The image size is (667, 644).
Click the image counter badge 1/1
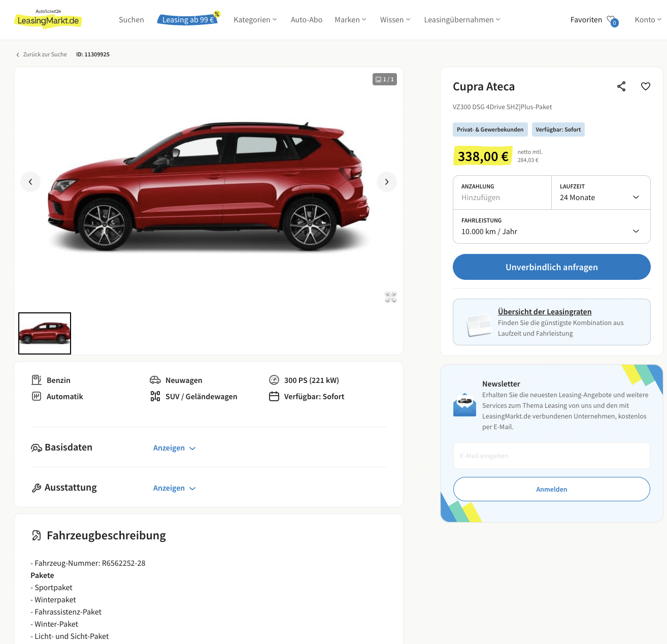coord(385,79)
